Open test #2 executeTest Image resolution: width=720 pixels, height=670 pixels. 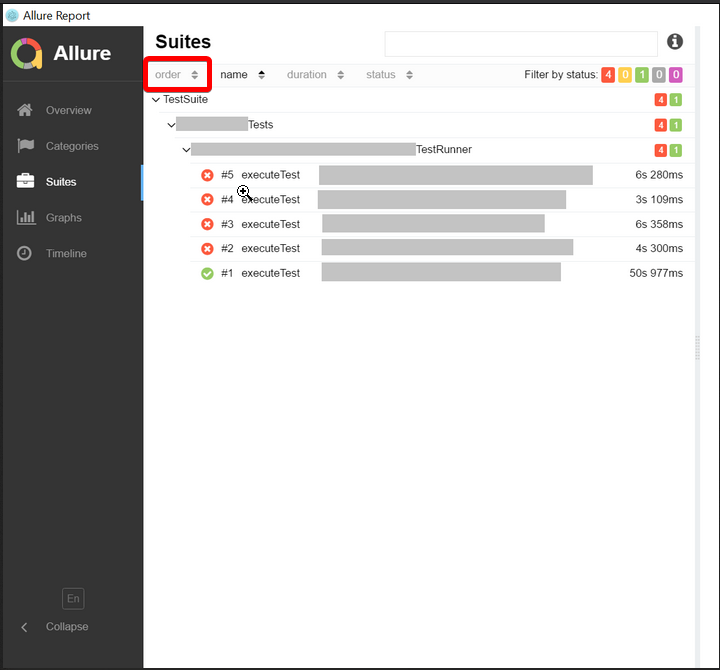coord(442,248)
